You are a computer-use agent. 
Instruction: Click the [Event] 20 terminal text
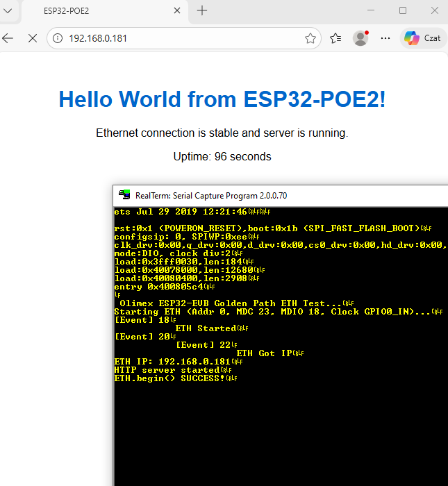(x=145, y=337)
